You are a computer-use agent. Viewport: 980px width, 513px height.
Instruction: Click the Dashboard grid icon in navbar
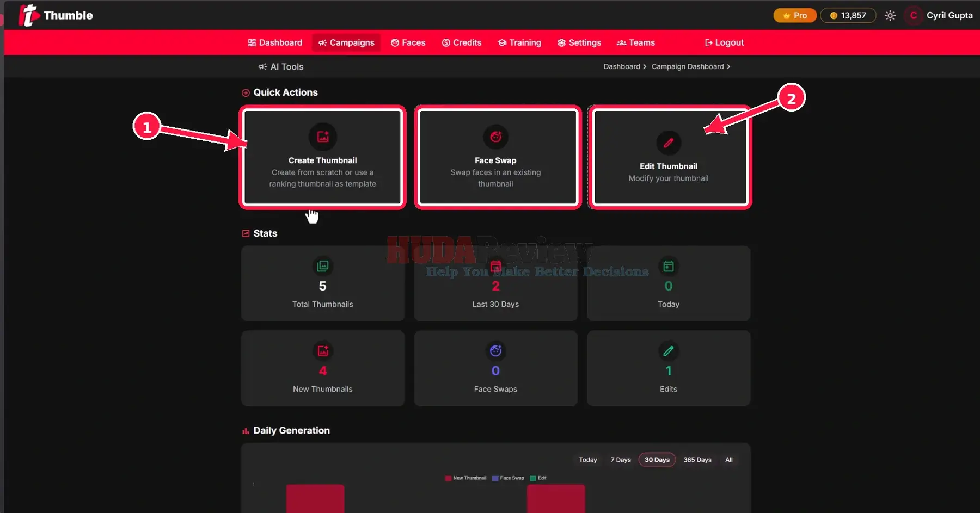pyautogui.click(x=252, y=42)
